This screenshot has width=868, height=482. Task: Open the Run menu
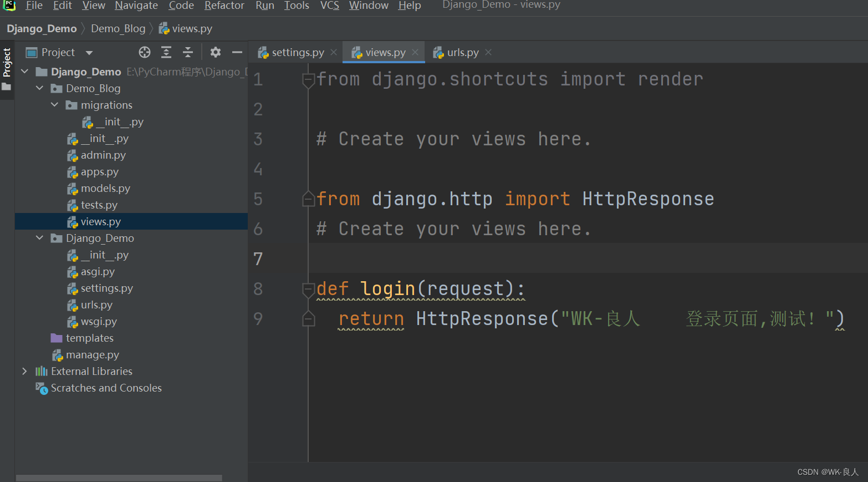(265, 6)
